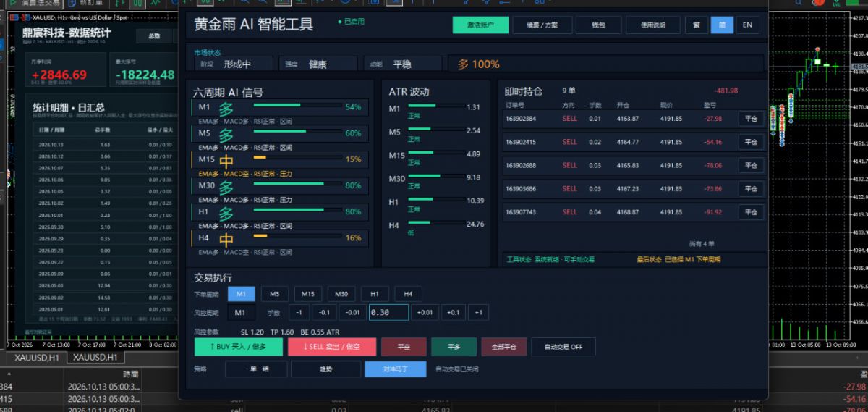Image resolution: width=868 pixels, height=412 pixels.
Task: Select 对冲马丁 hedge martingale strategy
Action: click(x=396, y=369)
